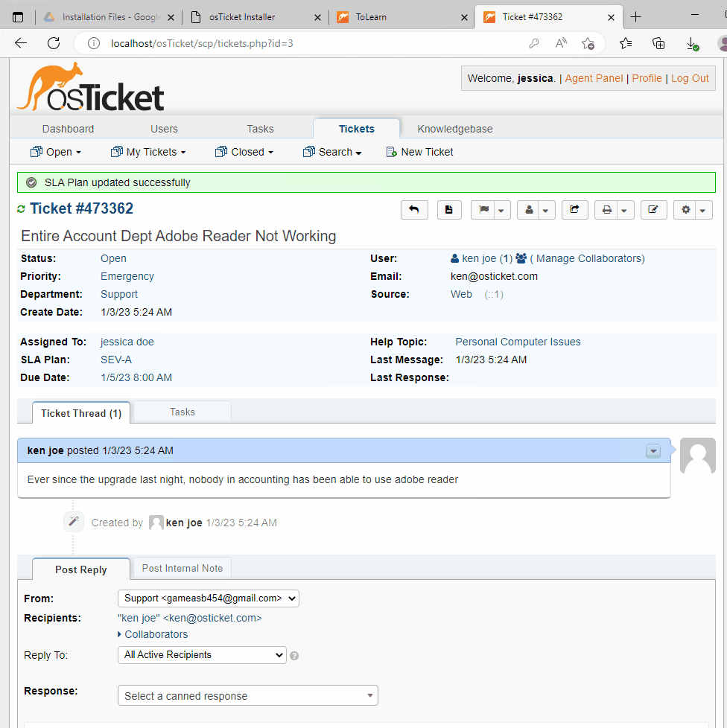Click the print ticket icon
727x728 pixels.
606,210
